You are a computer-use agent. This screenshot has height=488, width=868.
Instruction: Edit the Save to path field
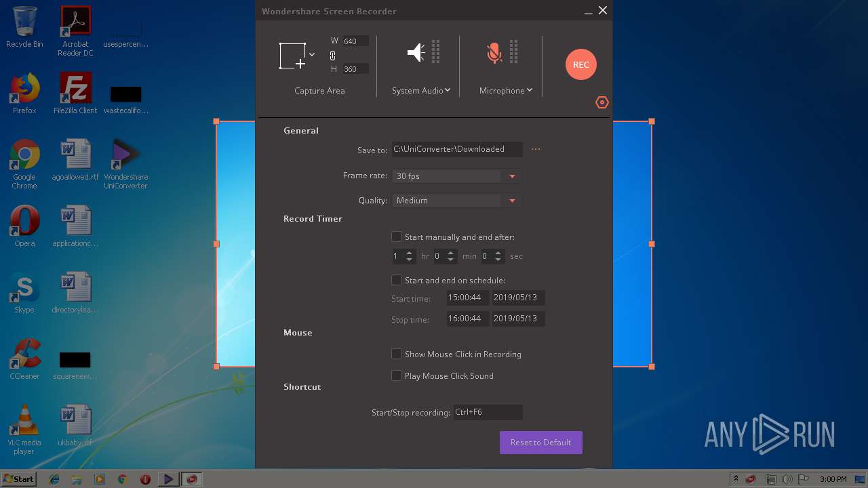click(457, 149)
